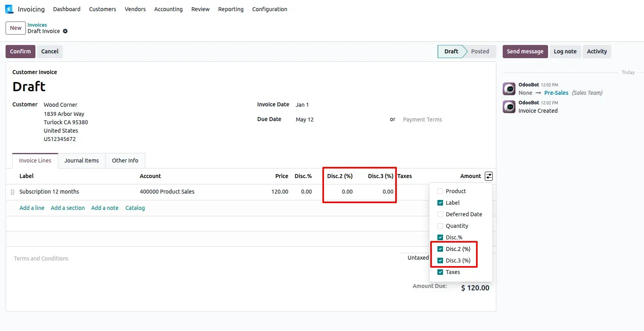Confirm the draft invoice
This screenshot has height=331, width=644.
coord(20,51)
